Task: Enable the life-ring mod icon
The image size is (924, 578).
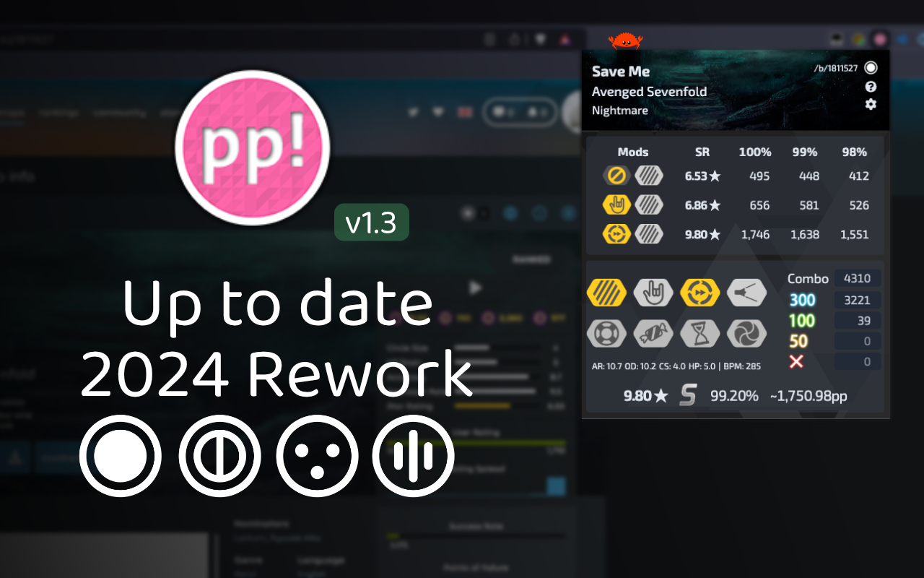Action: (x=606, y=333)
